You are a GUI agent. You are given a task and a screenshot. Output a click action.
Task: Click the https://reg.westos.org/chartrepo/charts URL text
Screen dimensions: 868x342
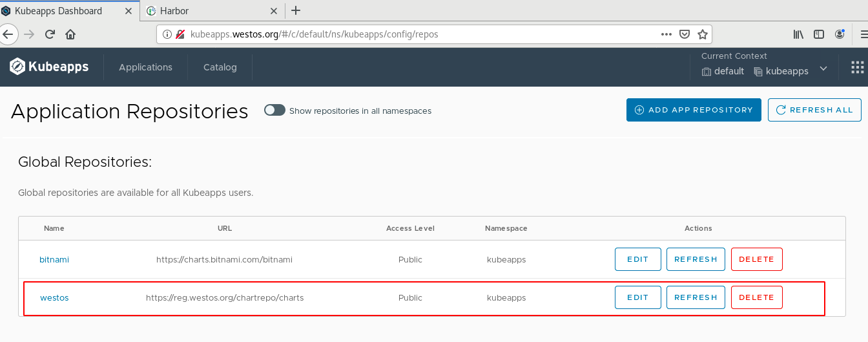pos(225,298)
